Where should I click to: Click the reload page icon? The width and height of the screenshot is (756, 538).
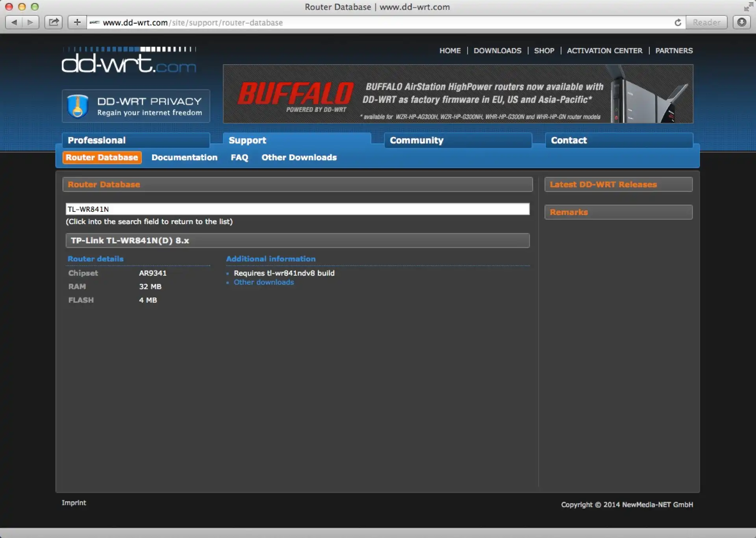(678, 22)
